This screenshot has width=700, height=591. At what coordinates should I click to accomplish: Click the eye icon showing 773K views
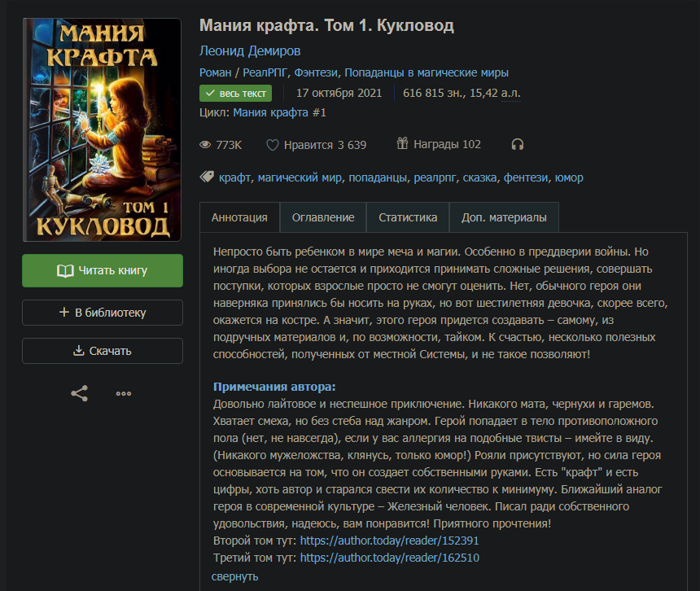[206, 145]
